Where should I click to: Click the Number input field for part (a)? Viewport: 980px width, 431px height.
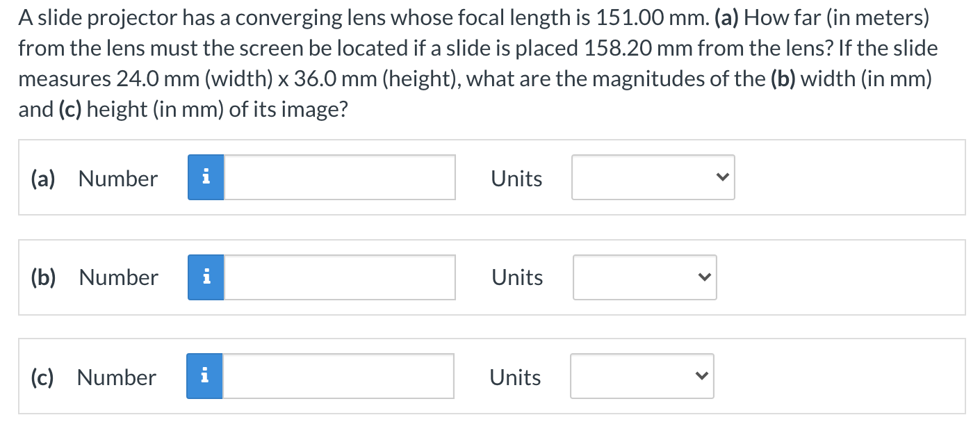pyautogui.click(x=338, y=177)
